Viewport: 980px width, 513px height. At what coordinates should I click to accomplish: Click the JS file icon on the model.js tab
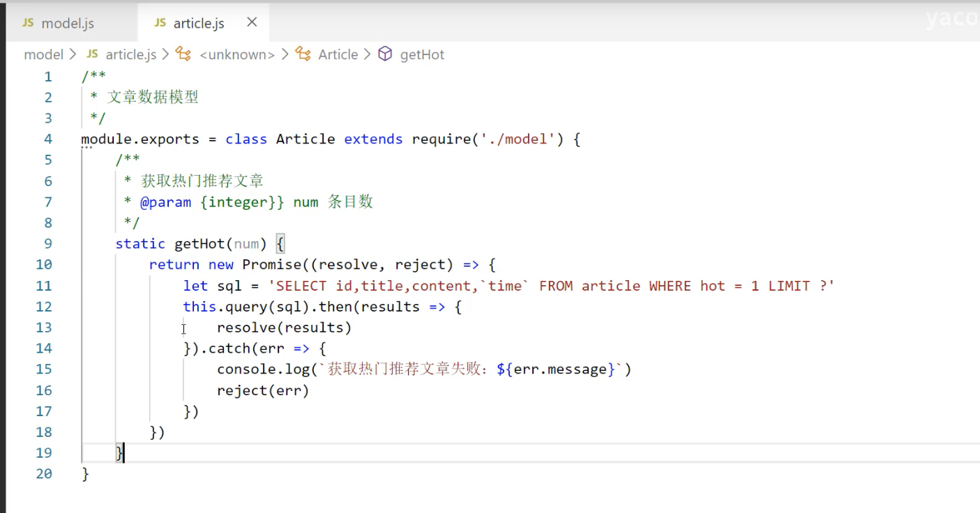click(x=28, y=23)
